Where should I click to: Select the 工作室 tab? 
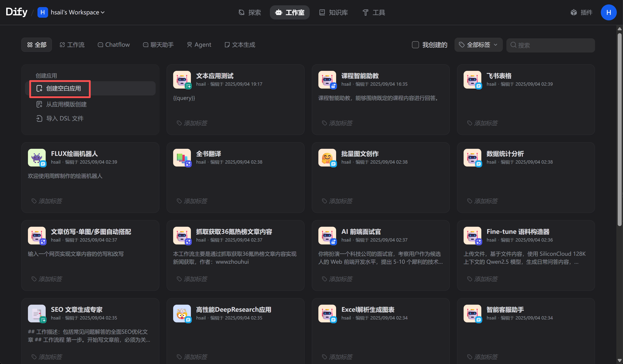coord(290,12)
